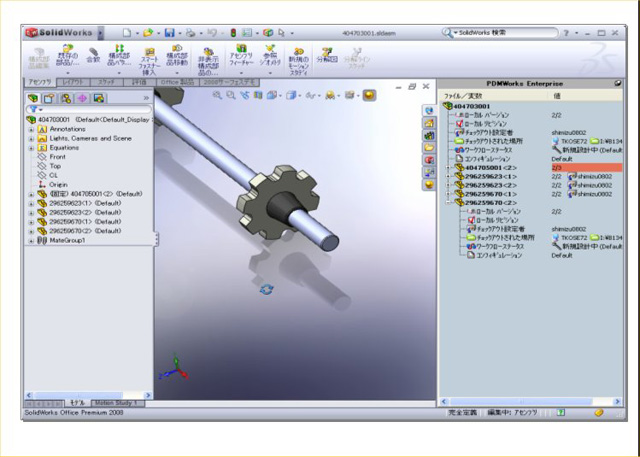Screen dimensions: 640x457
Task: Open the ConfigurationManager tab icon
Action: (65, 98)
